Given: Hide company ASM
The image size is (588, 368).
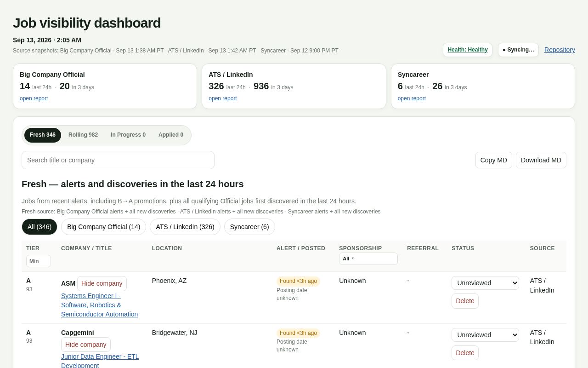Looking at the screenshot, I should pos(102,283).
